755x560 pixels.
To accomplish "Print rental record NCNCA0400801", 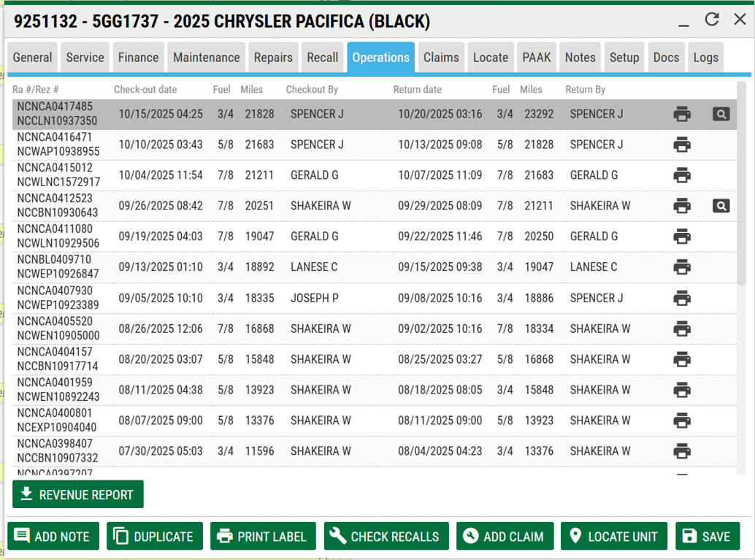I will (x=682, y=421).
